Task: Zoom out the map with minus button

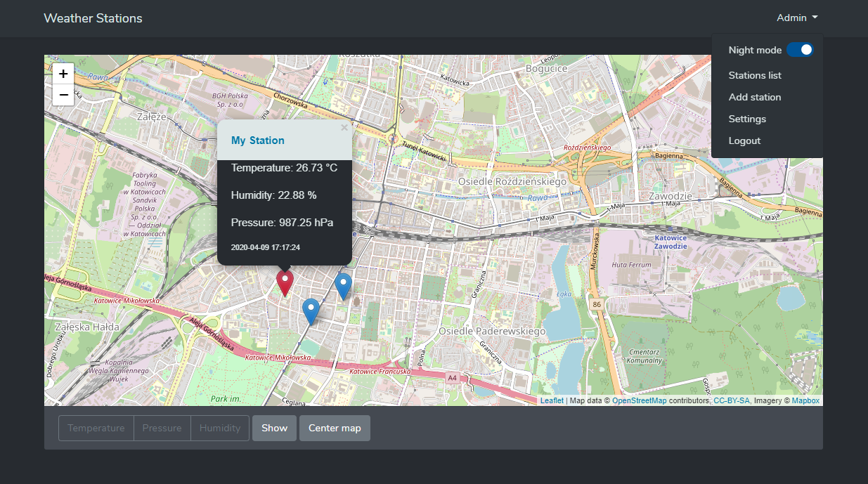Action: click(63, 94)
